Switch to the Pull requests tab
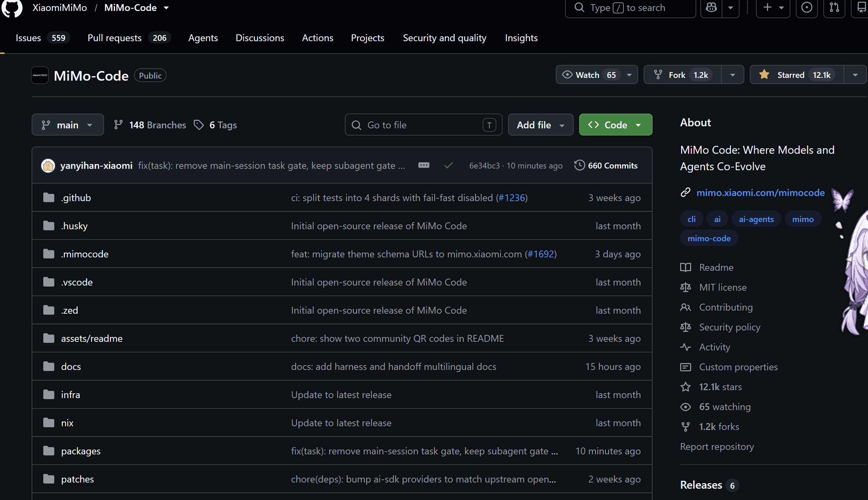 pyautogui.click(x=129, y=38)
